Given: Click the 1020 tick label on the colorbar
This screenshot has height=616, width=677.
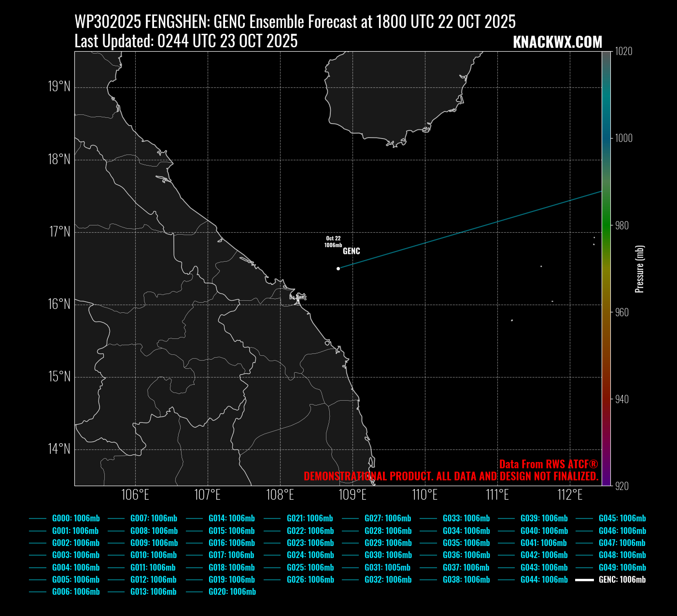Looking at the screenshot, I should coord(623,52).
